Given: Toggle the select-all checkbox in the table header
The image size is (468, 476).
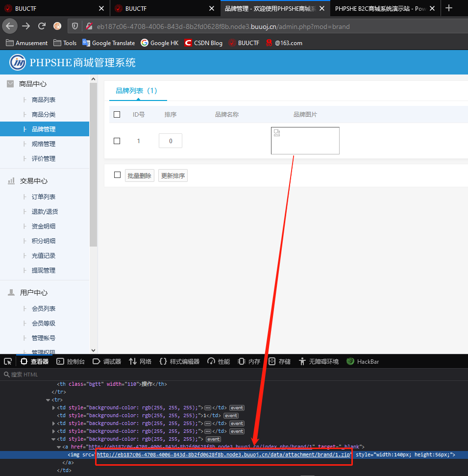Looking at the screenshot, I should tap(117, 114).
